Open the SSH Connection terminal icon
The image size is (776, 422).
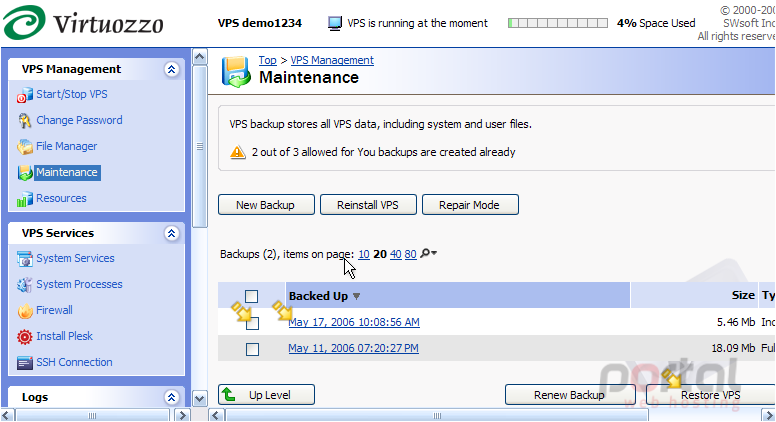tap(25, 363)
